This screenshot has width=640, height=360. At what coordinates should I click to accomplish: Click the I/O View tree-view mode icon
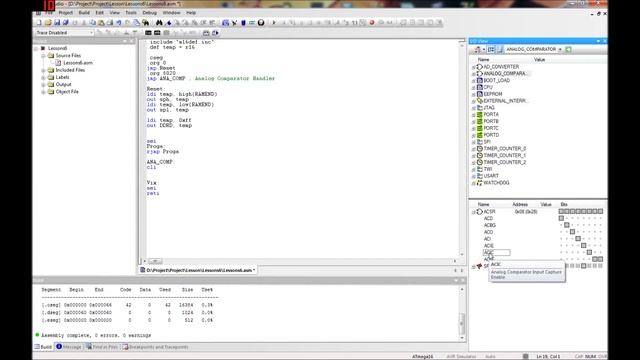pyautogui.click(x=491, y=49)
